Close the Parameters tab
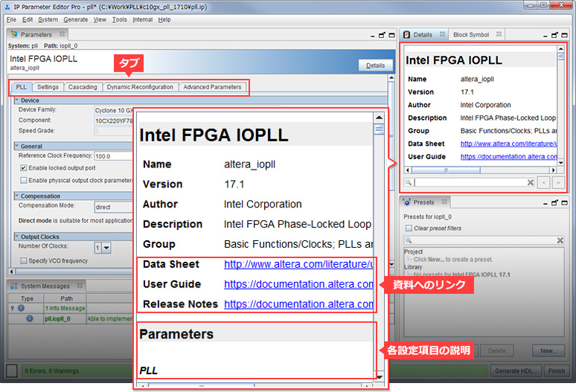Image resolution: width=576 pixels, height=392 pixels. pyautogui.click(x=62, y=33)
